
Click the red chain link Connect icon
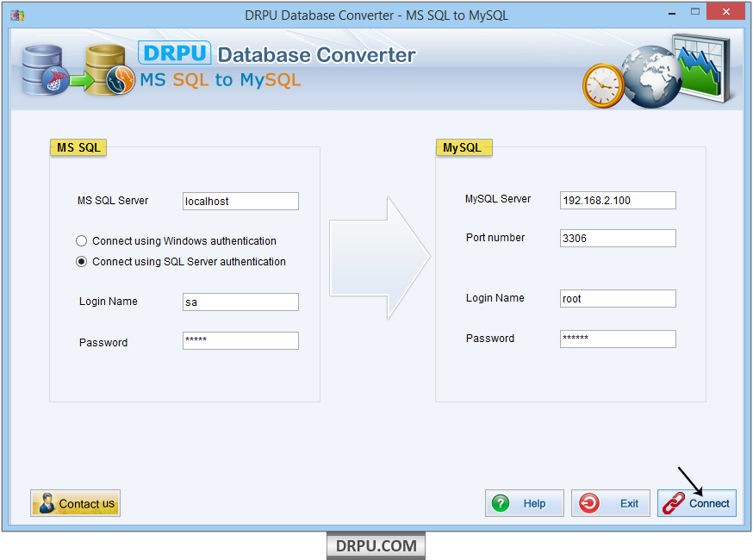673,503
